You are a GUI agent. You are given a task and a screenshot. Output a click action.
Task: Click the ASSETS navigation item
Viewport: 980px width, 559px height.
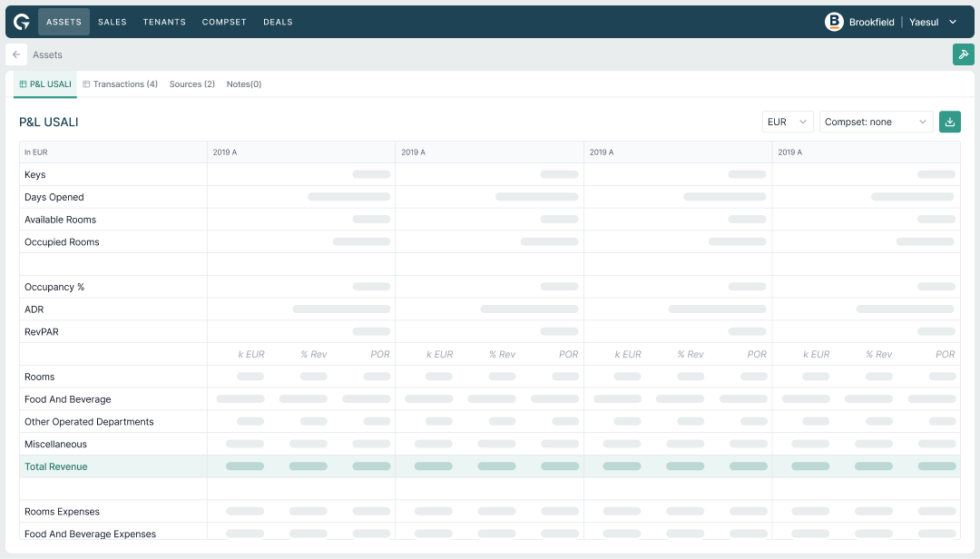click(64, 22)
